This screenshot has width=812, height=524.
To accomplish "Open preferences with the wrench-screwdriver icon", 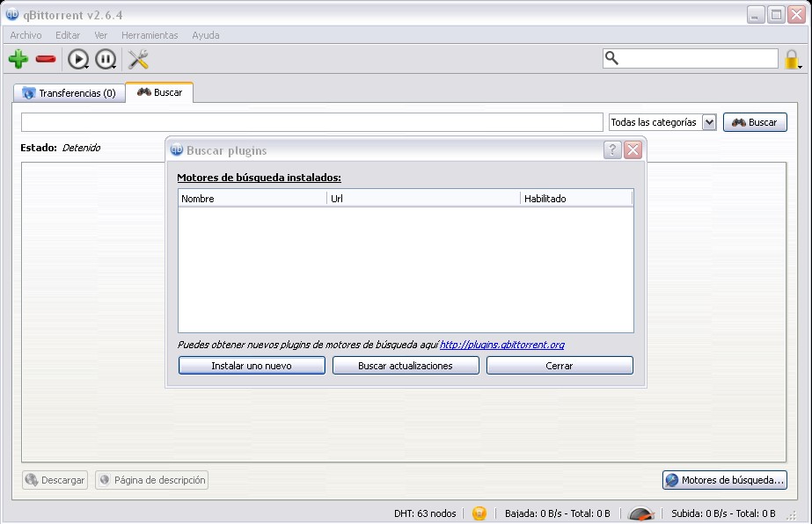I will tap(138, 59).
